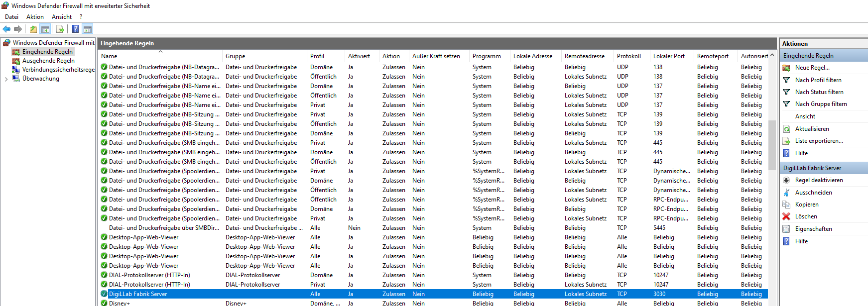Image resolution: width=868 pixels, height=306 pixels.
Task: Select Windows Defender Firewall root node
Action: 54,43
